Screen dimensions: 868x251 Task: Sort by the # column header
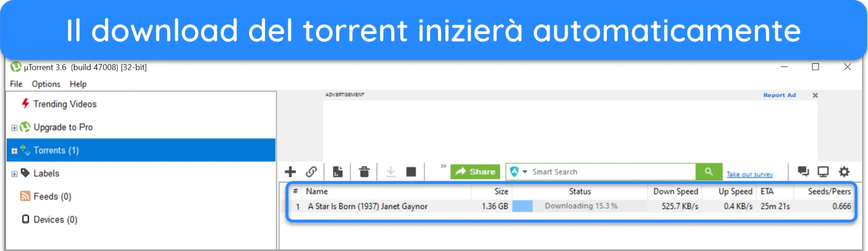(x=295, y=191)
